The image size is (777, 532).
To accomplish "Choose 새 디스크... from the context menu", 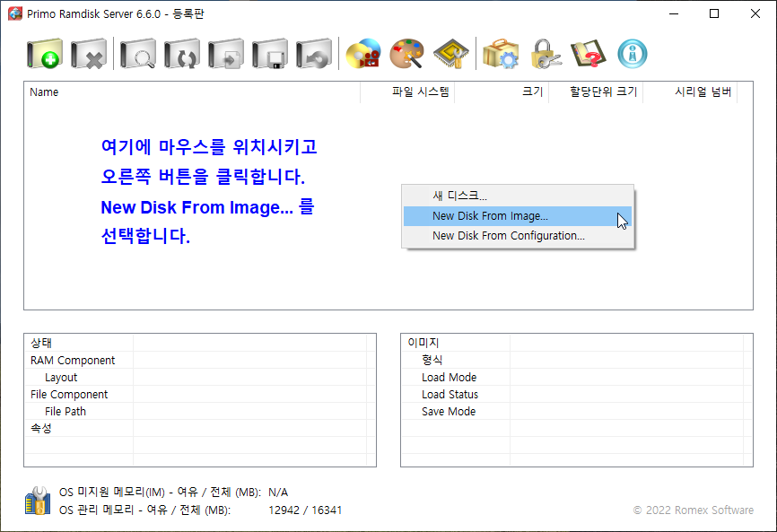I will [x=518, y=196].
